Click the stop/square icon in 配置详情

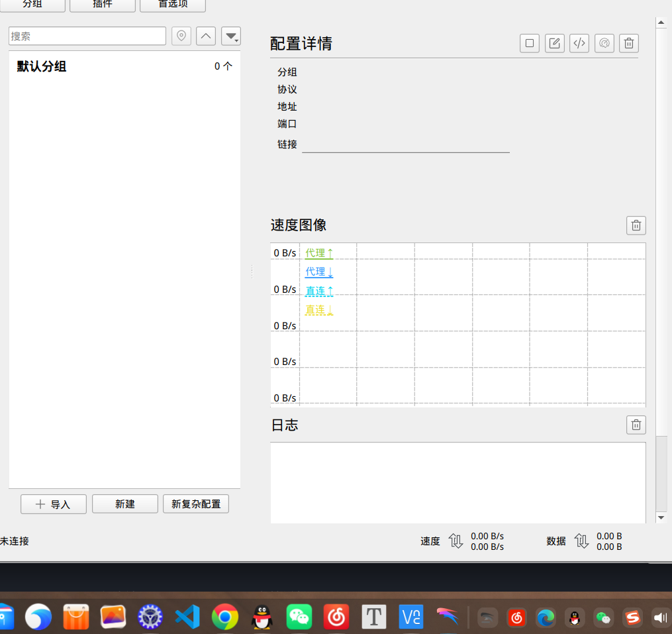530,43
